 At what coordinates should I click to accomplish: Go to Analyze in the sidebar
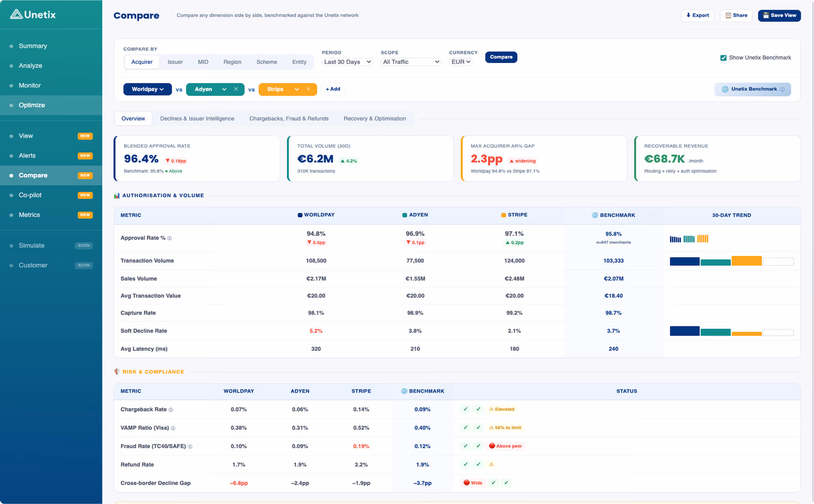[x=51, y=66]
